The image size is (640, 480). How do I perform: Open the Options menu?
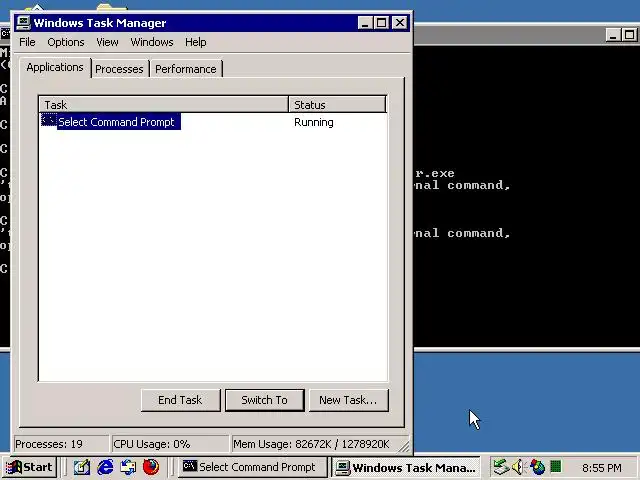pyautogui.click(x=66, y=42)
